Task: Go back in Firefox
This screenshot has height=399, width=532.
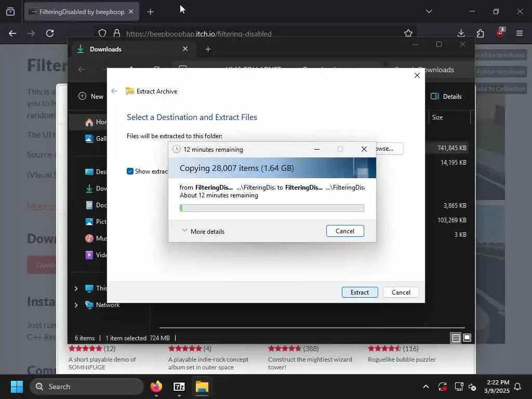Action: pyautogui.click(x=12, y=33)
